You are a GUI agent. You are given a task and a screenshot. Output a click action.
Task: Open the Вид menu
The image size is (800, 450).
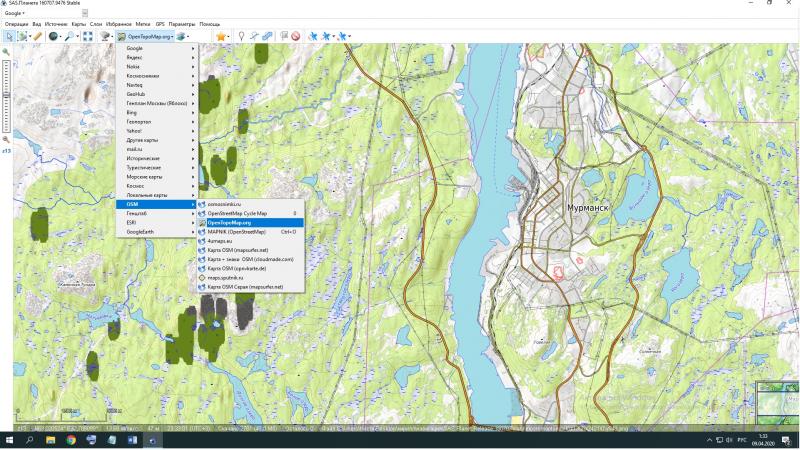37,24
